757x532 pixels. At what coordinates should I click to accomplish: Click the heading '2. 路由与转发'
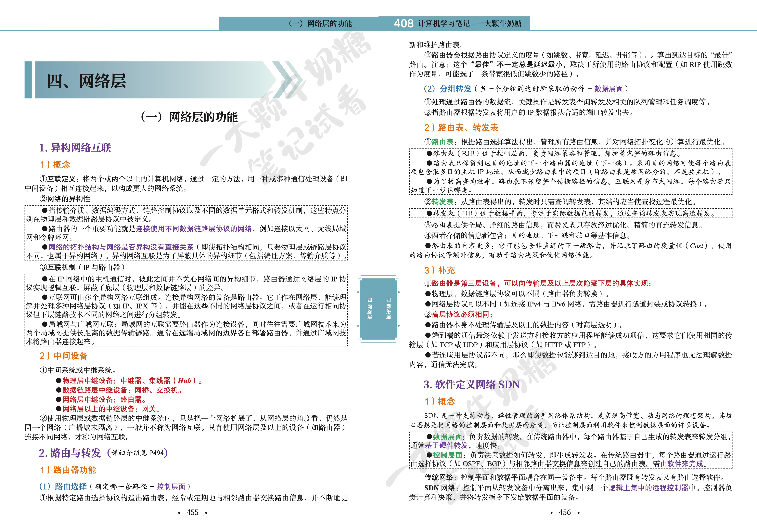[x=70, y=453]
